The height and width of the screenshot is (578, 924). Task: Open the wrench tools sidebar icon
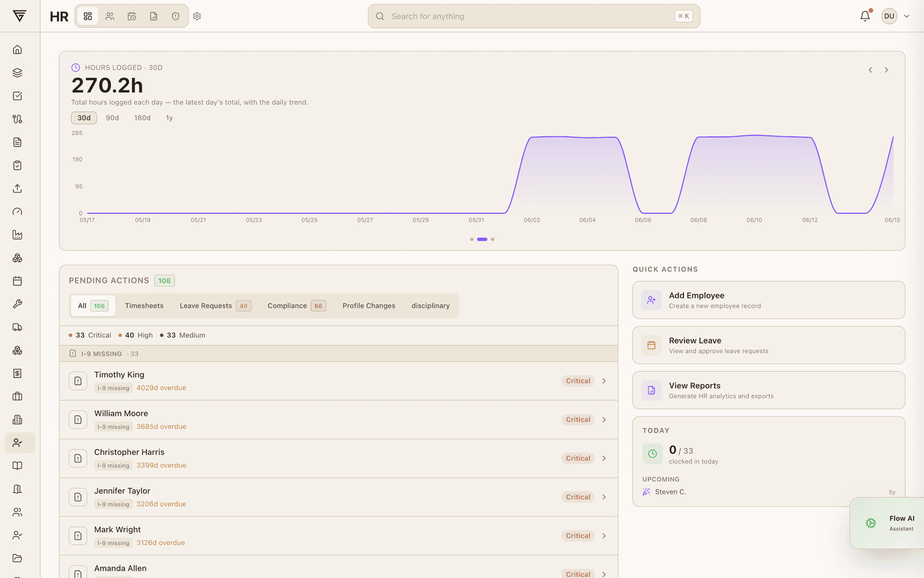coord(17,304)
